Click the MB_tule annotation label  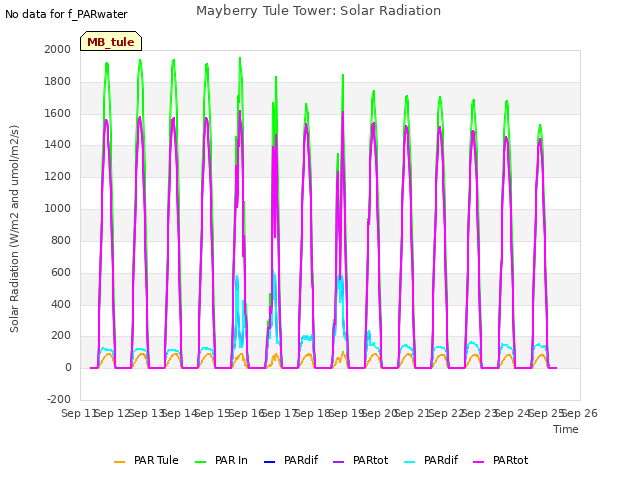(x=111, y=42)
